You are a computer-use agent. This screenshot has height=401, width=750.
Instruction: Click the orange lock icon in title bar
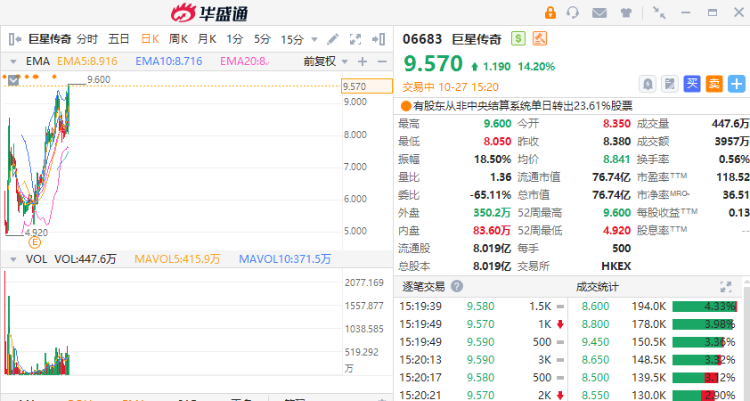[549, 13]
